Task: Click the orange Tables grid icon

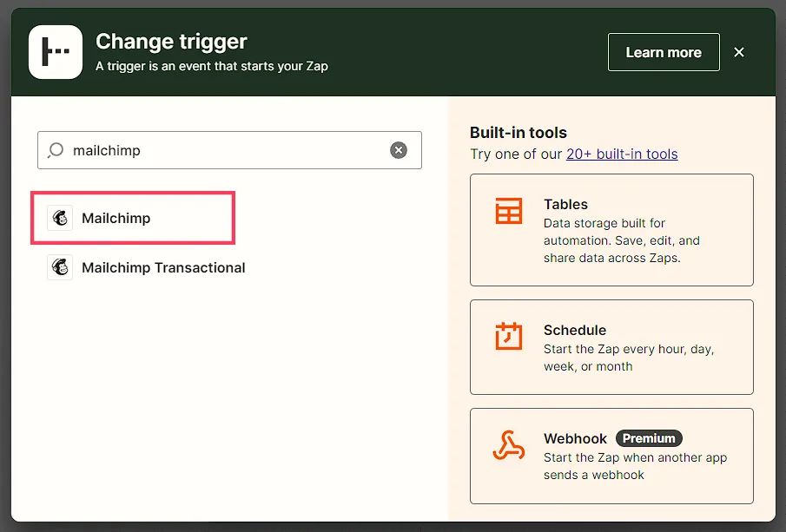Action: (509, 211)
